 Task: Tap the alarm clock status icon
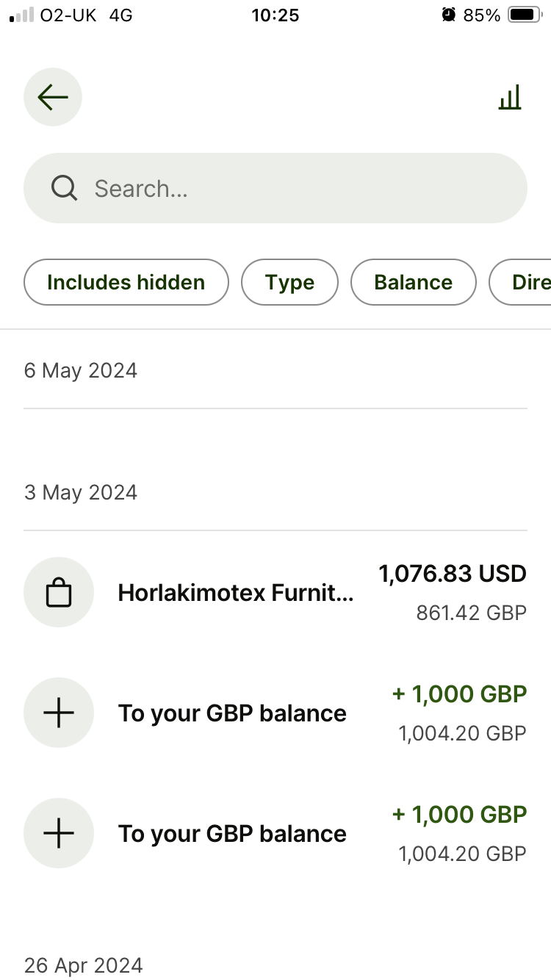click(448, 15)
